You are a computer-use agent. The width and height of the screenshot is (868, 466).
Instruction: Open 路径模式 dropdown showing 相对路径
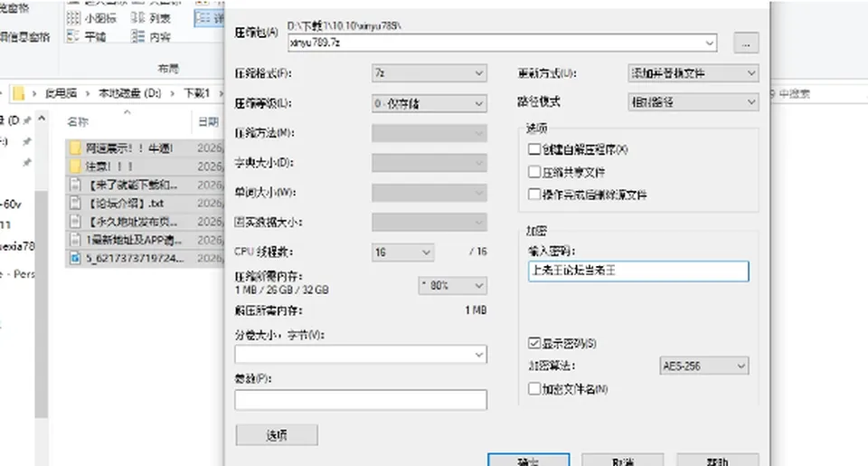click(693, 102)
